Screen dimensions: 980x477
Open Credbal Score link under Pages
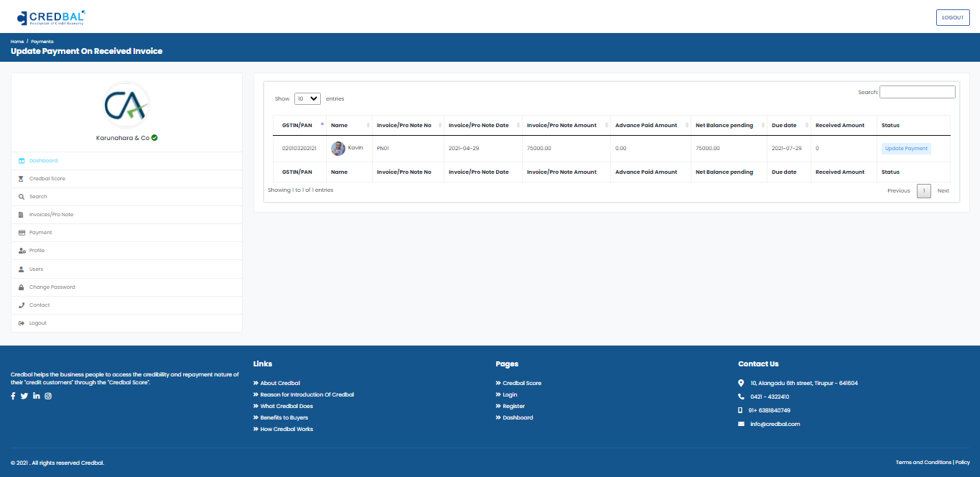522,384
